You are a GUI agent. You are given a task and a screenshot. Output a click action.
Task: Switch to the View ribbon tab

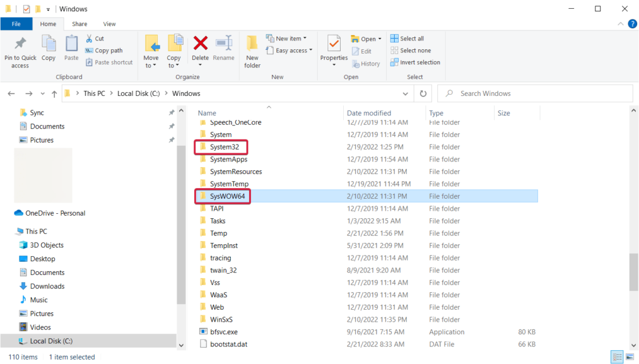click(109, 24)
